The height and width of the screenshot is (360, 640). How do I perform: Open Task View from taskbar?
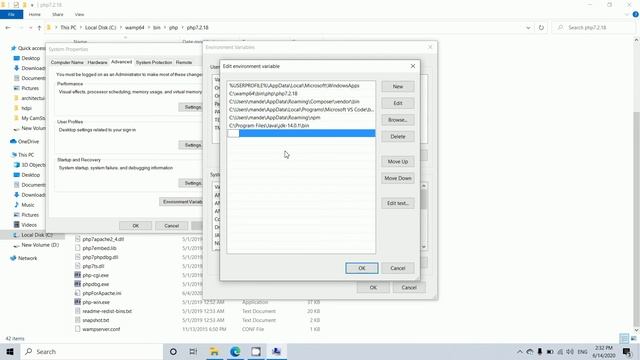(x=193, y=351)
